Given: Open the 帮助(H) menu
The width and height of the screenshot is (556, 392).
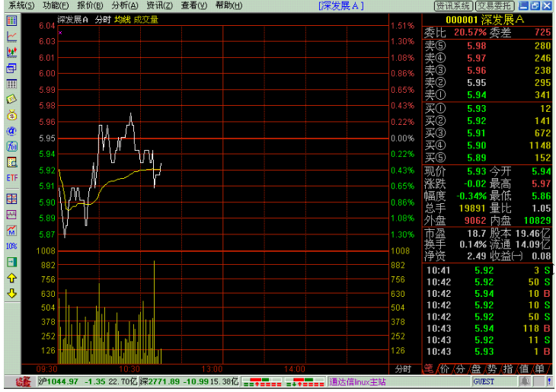Looking at the screenshot, I should (x=228, y=5).
